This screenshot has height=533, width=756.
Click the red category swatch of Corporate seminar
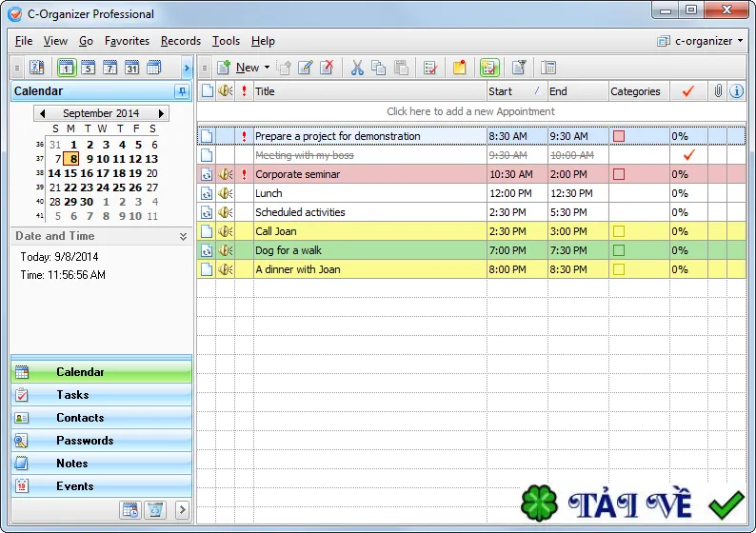tap(619, 174)
